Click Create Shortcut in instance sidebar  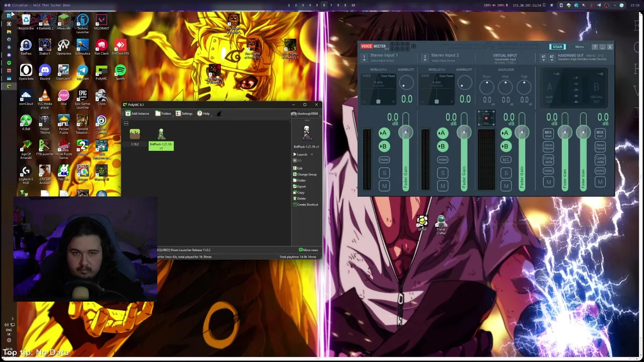pyautogui.click(x=306, y=205)
